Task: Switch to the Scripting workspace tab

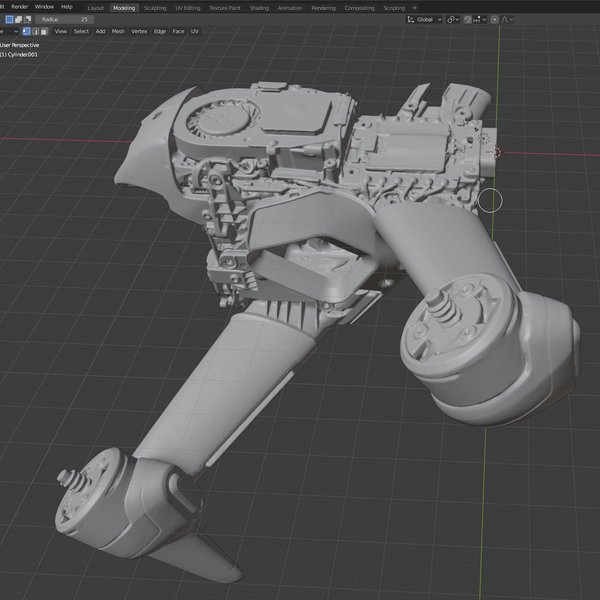Action: (x=394, y=8)
